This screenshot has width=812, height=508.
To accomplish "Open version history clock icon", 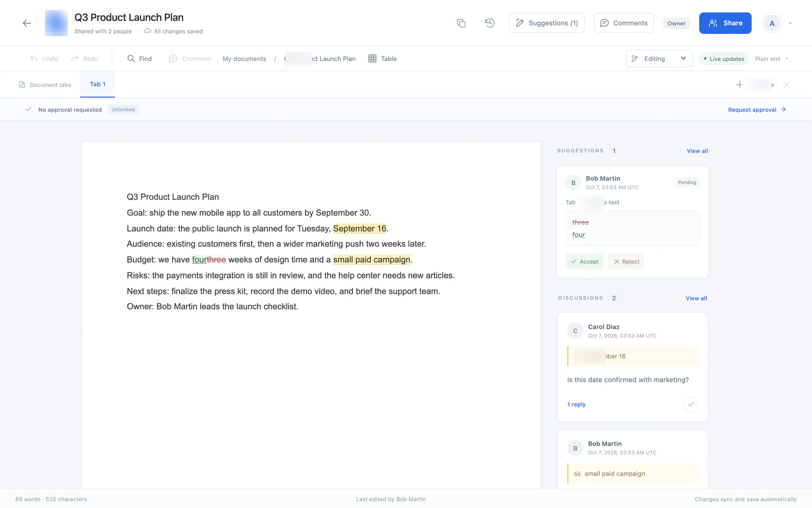I will click(490, 23).
